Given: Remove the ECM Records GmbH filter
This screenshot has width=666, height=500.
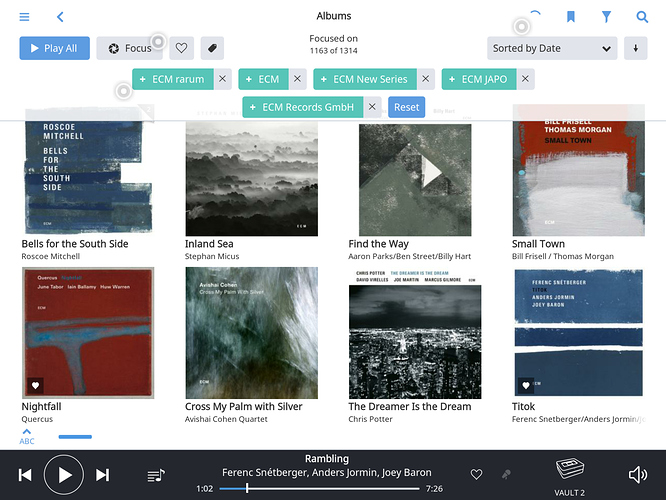Looking at the screenshot, I should 372,107.
